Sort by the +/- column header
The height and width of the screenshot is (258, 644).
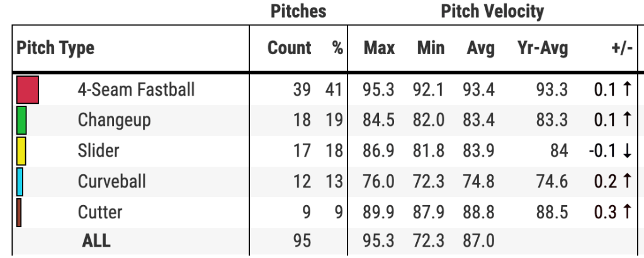622,48
